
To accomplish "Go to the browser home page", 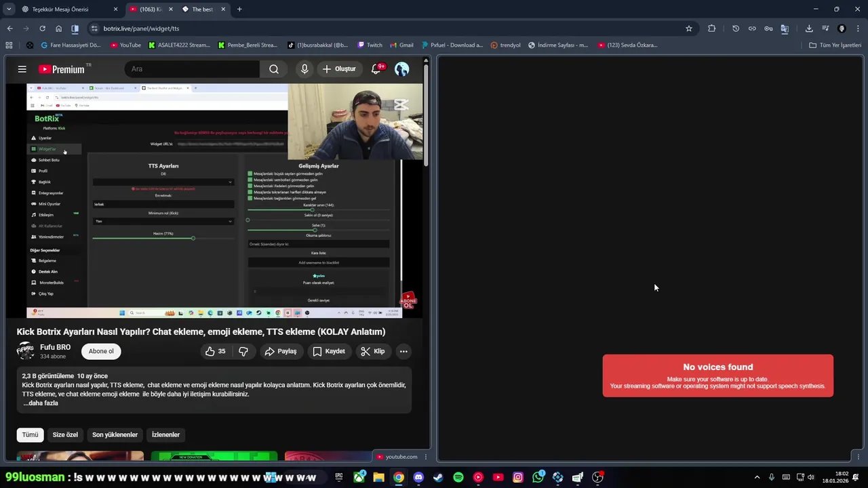I will 58,28.
